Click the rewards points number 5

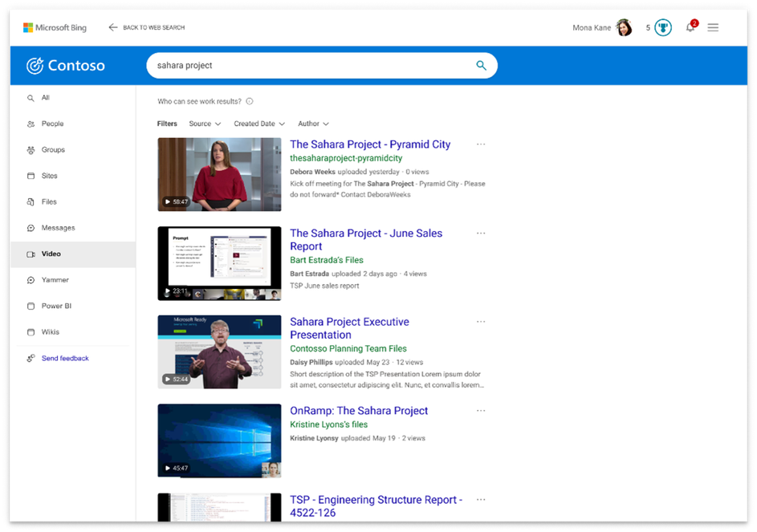point(648,27)
